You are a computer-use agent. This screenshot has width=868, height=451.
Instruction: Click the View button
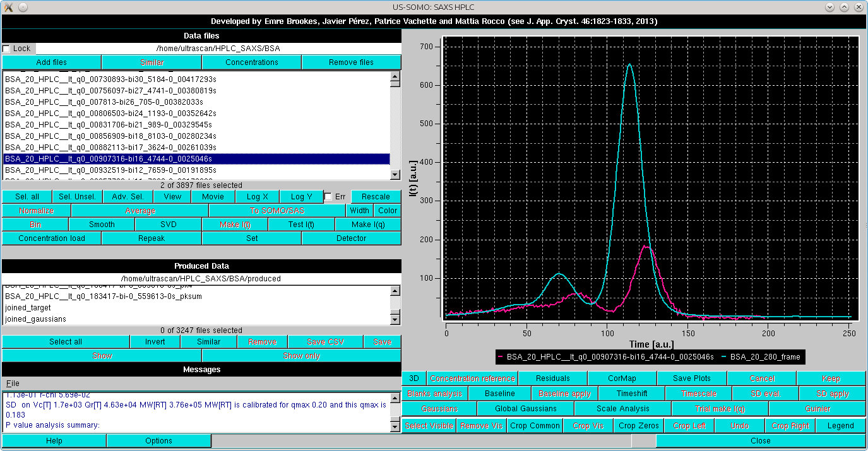172,197
